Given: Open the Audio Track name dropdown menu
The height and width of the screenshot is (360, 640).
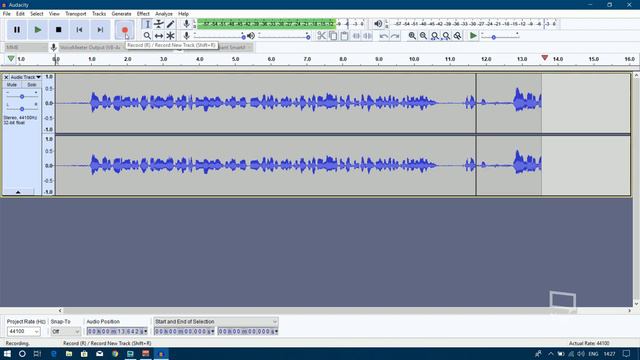Looking at the screenshot, I should coord(26,77).
